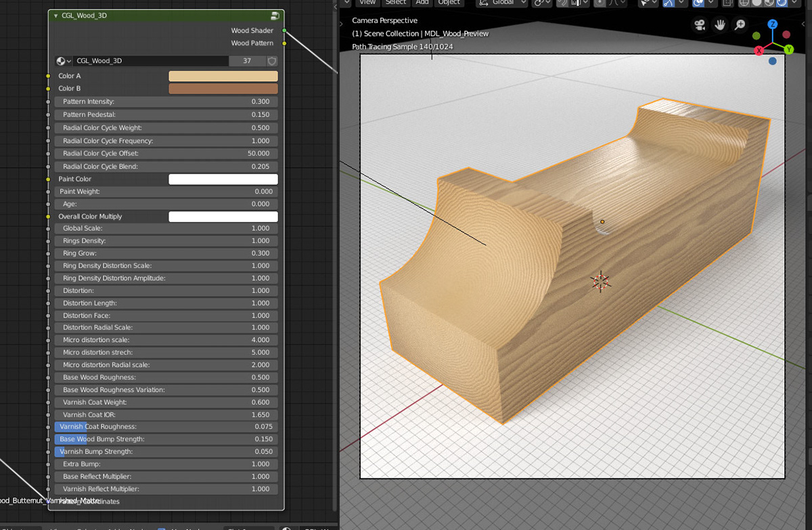
Task: Click the Micro distortion Radial scale field
Action: (166, 365)
